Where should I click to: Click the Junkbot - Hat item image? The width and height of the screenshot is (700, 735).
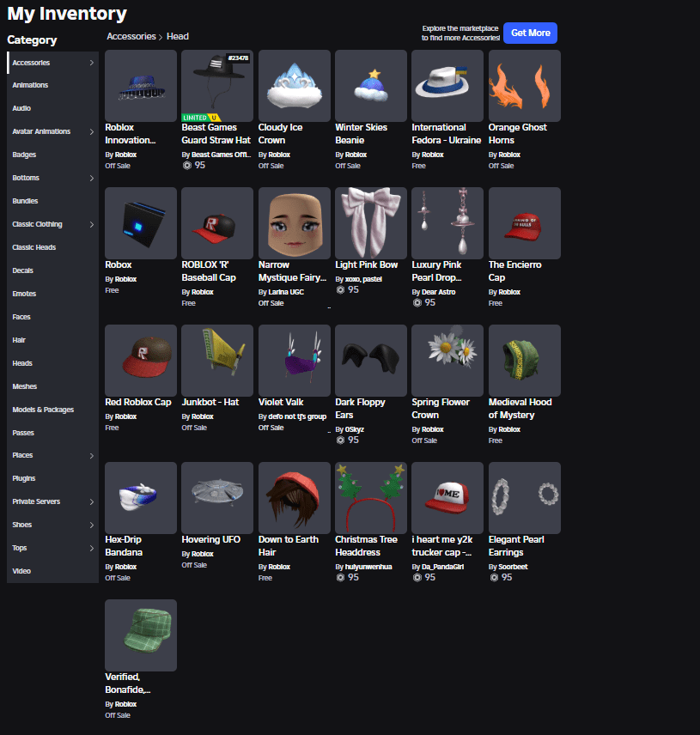click(217, 361)
